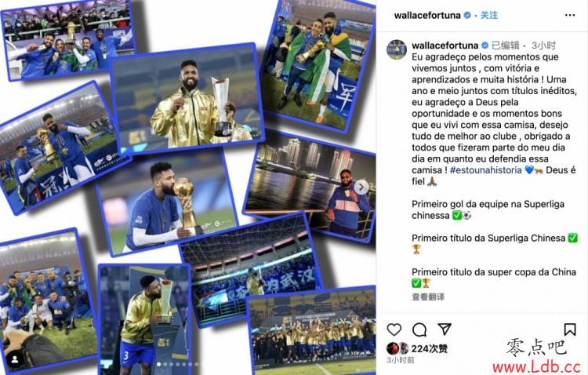Open comments with the speech bubble icon
This screenshot has width=588, height=375.
point(419,330)
